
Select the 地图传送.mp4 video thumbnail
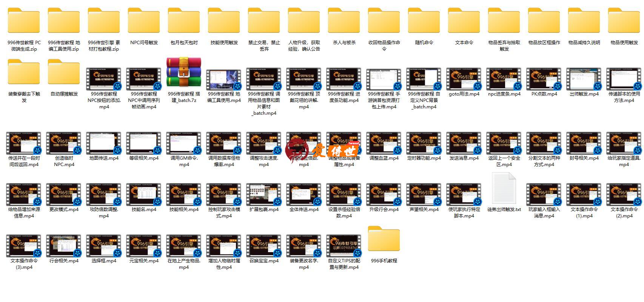pos(104,143)
